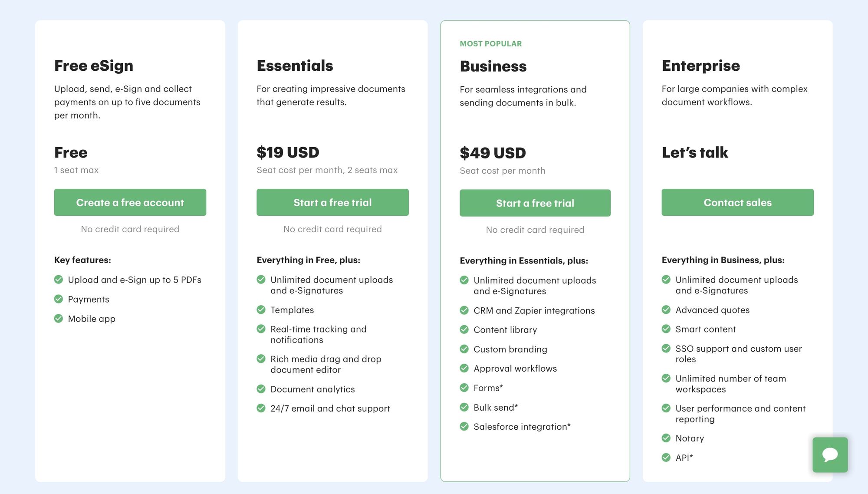This screenshot has width=868, height=494.
Task: Open the chat support widget
Action: tap(830, 454)
